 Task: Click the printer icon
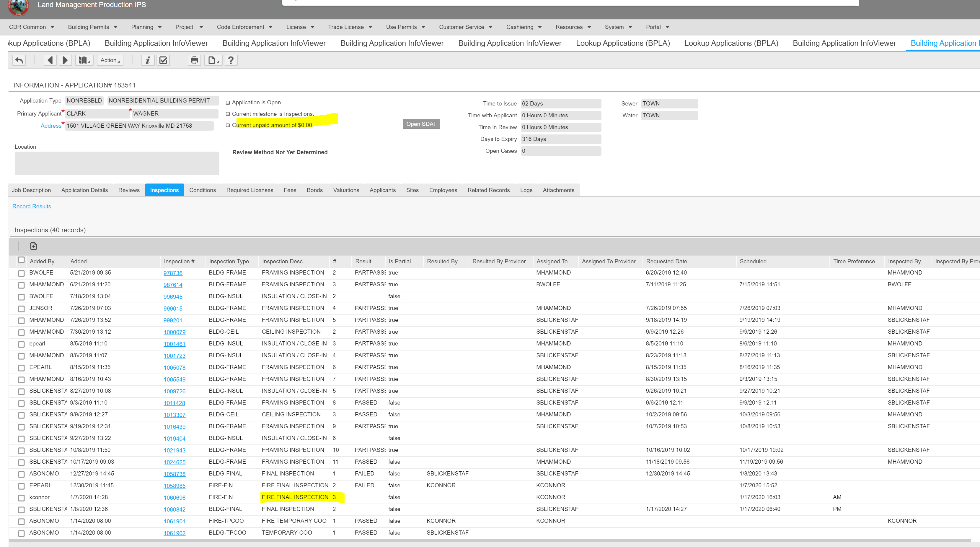tap(194, 60)
